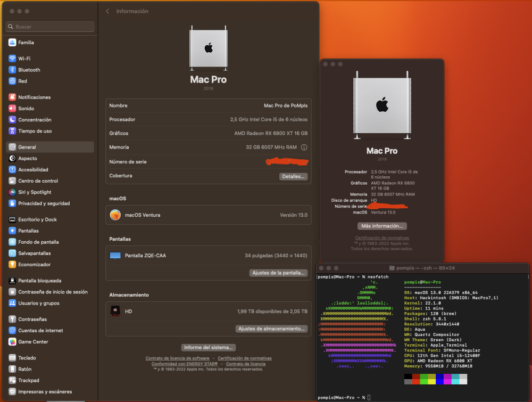Open Teclado keyboard icon

(x=12, y=357)
